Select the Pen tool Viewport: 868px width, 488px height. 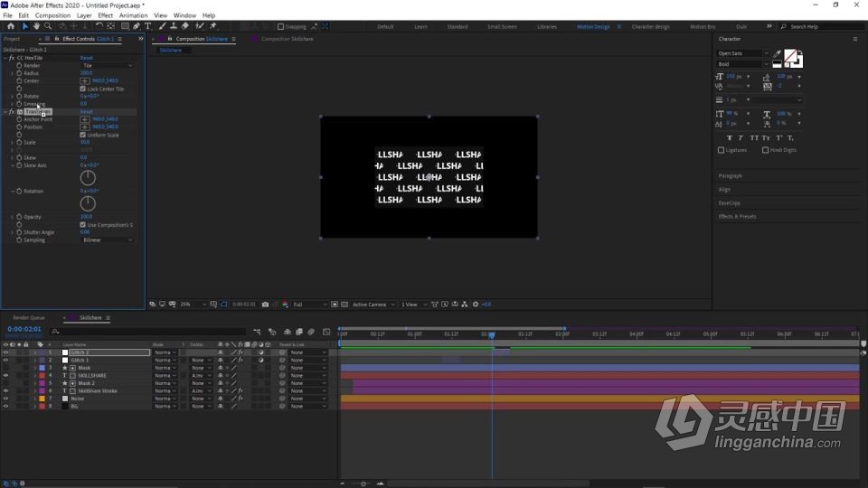(136, 26)
